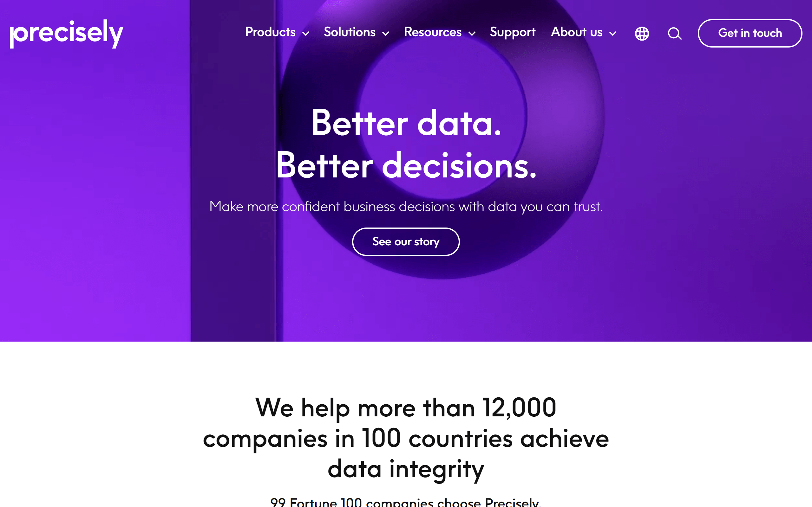
Task: Open the globe/language selector icon
Action: pyautogui.click(x=643, y=33)
